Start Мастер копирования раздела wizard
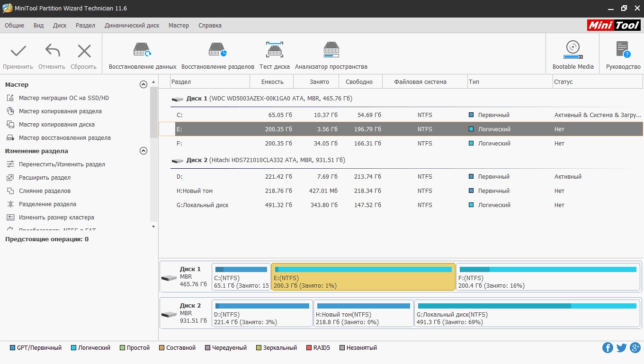This screenshot has height=364, width=644. pos(60,111)
